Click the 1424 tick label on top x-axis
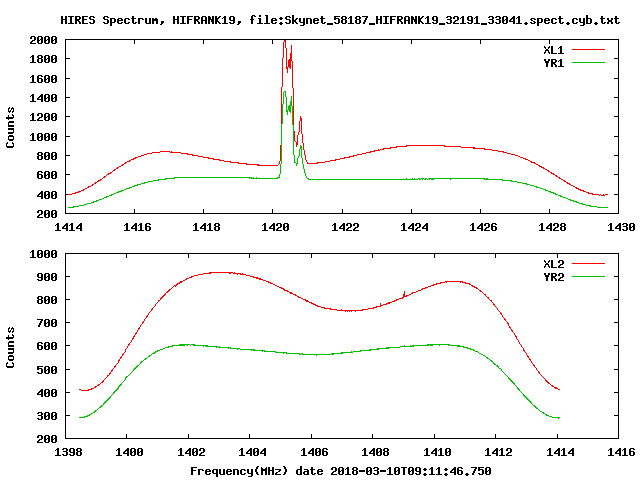Image resolution: width=640 pixels, height=480 pixels. [x=414, y=227]
